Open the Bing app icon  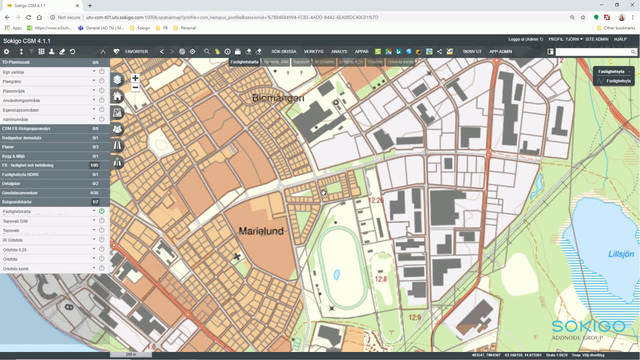tap(398, 51)
